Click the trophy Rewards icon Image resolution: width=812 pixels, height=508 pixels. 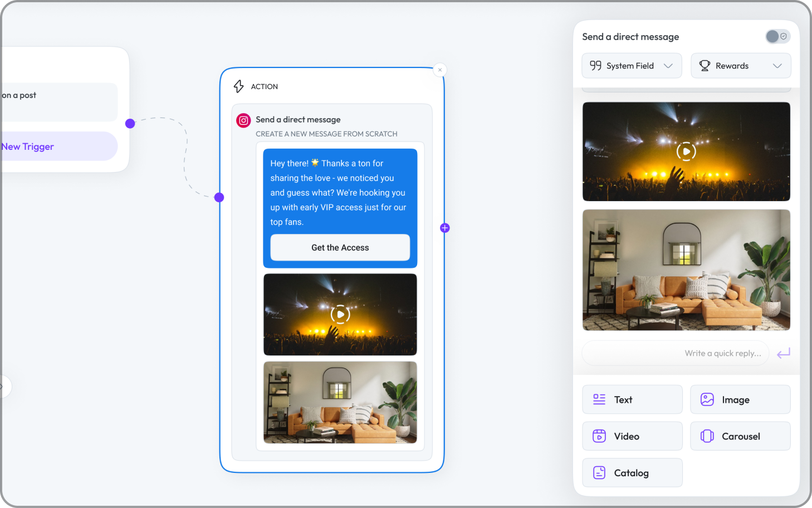pos(705,66)
